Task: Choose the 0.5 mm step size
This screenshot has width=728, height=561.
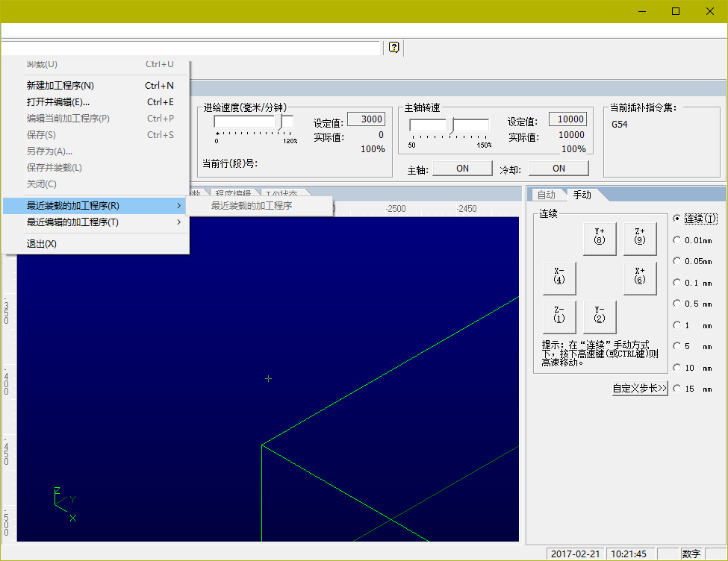Action: [x=677, y=304]
